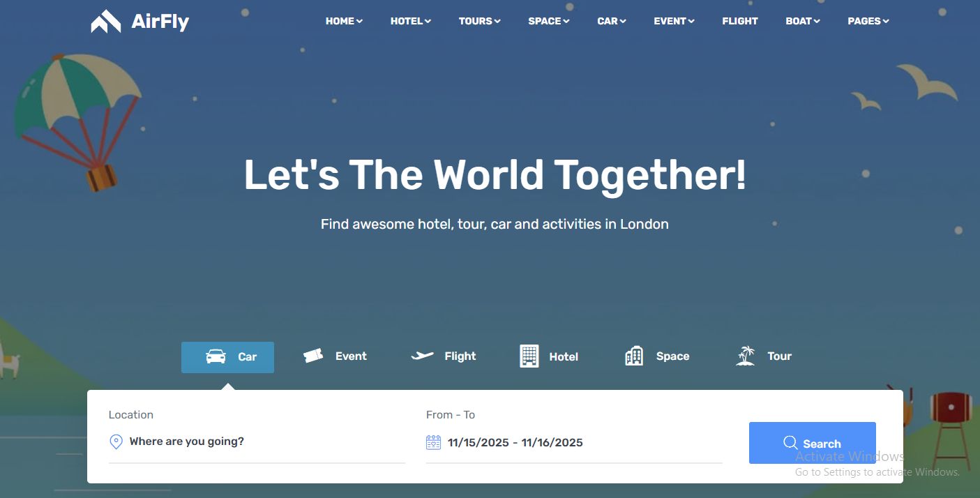980x498 pixels.
Task: Select the Hotel building icon
Action: (529, 356)
